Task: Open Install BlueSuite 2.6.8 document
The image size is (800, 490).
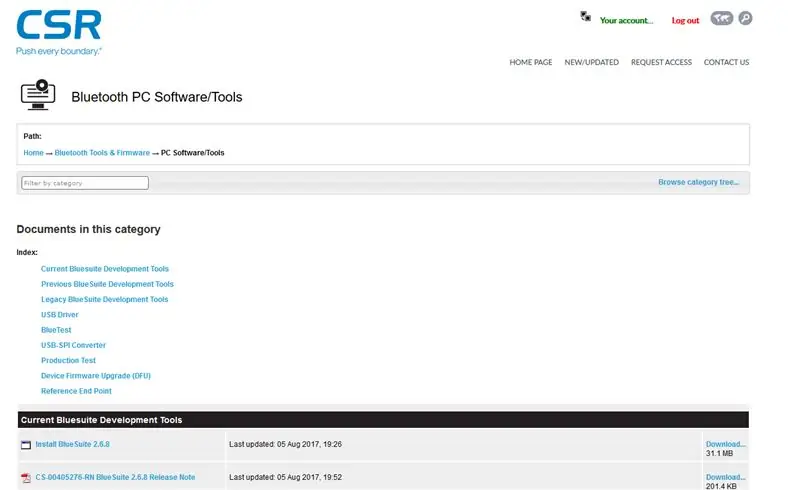Action: tap(72, 445)
